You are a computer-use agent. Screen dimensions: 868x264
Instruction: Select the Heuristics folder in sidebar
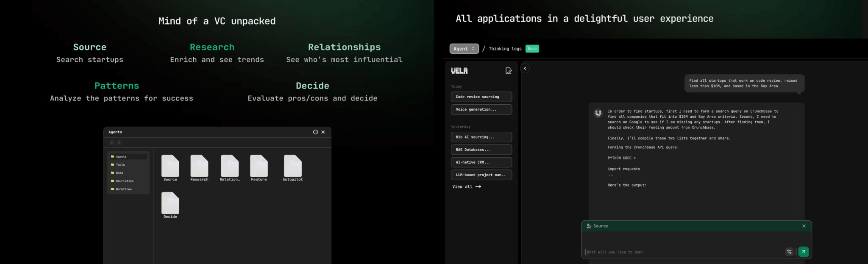124,181
